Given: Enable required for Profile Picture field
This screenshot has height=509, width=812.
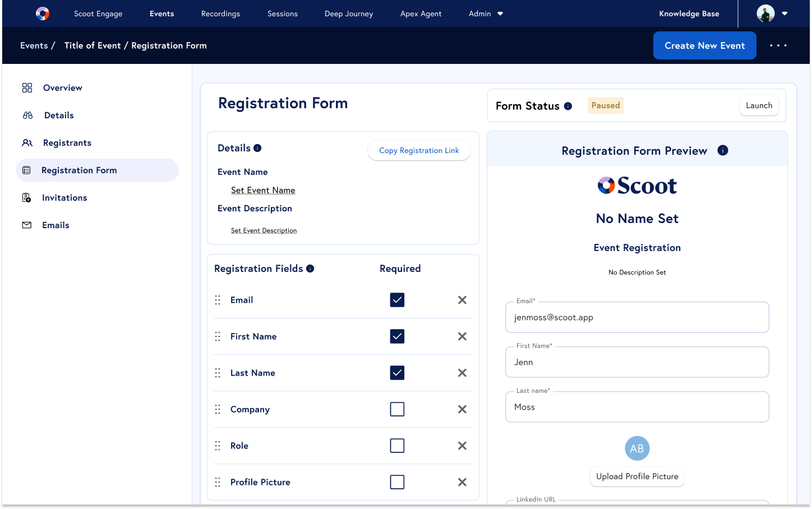Looking at the screenshot, I should point(397,482).
